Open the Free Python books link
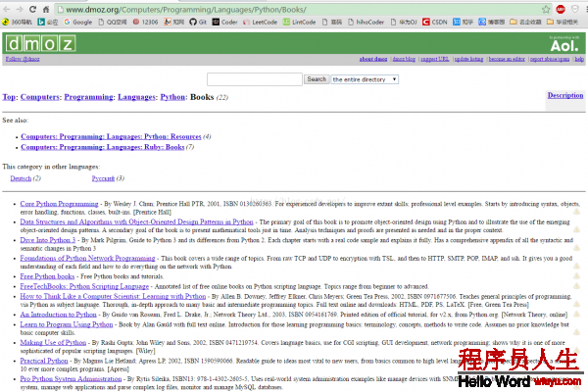Viewport: 588px width, 392px height. (x=47, y=276)
